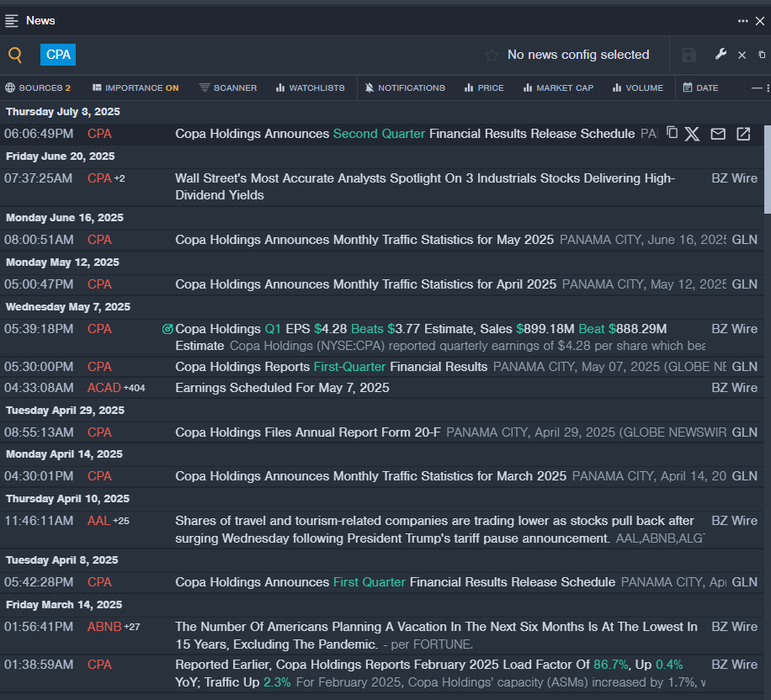Click the ABNB +27 ticker
This screenshot has width=771, height=700.
[114, 627]
